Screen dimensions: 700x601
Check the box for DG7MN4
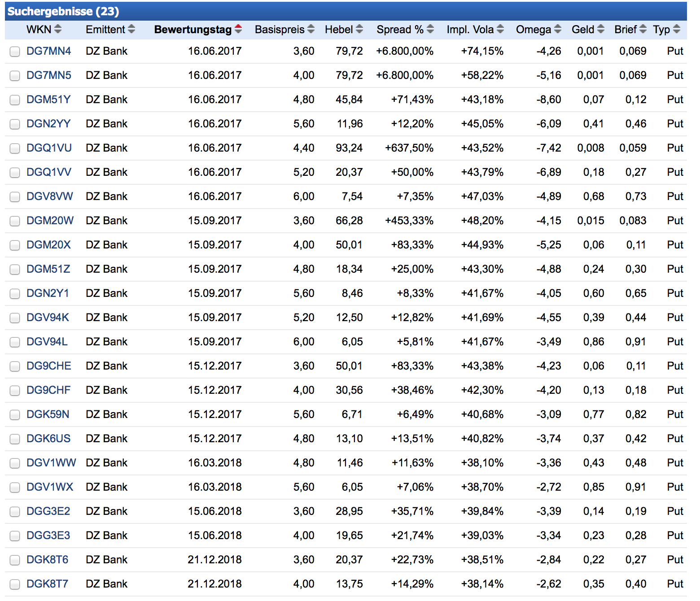pyautogui.click(x=15, y=52)
